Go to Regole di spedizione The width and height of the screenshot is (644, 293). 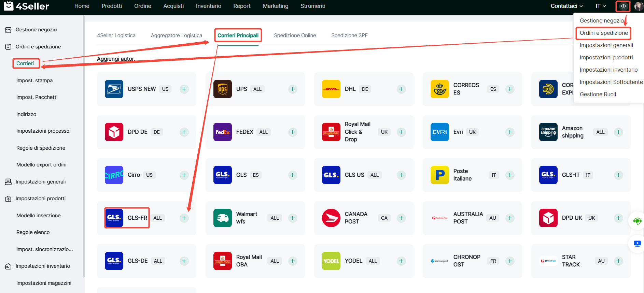(x=41, y=148)
